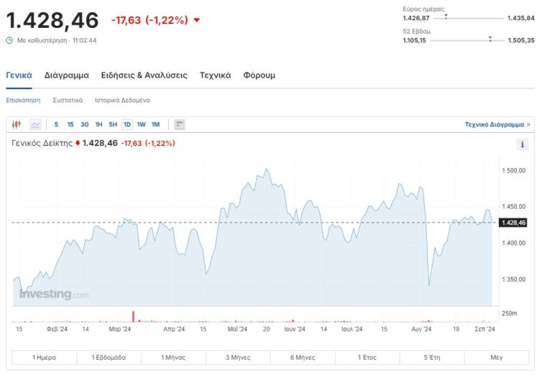Open the chart calendar/news icon

(x=180, y=124)
